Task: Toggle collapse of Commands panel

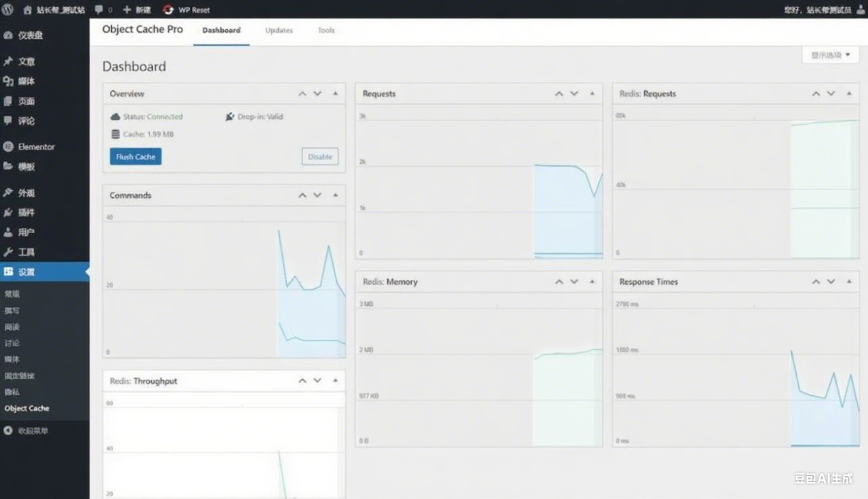Action: click(335, 195)
